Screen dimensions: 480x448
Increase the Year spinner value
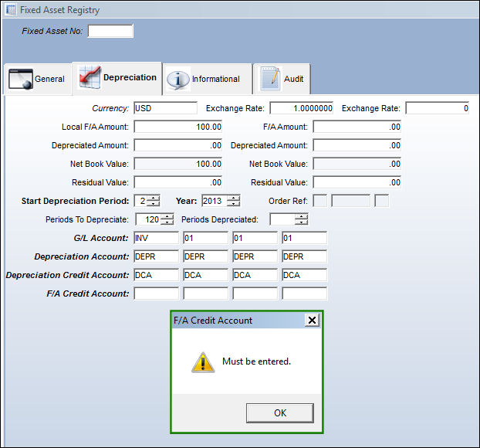[234, 198]
